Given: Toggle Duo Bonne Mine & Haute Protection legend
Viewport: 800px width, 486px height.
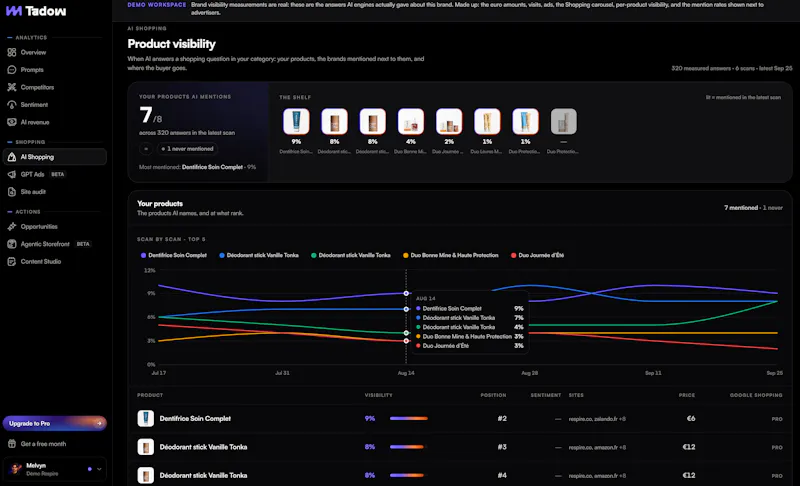Looking at the screenshot, I should [451, 255].
